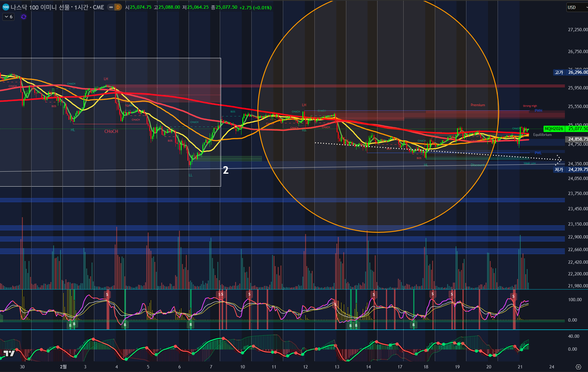Click the orange D delayed-data badge
The image size is (588, 372).
(x=118, y=7)
